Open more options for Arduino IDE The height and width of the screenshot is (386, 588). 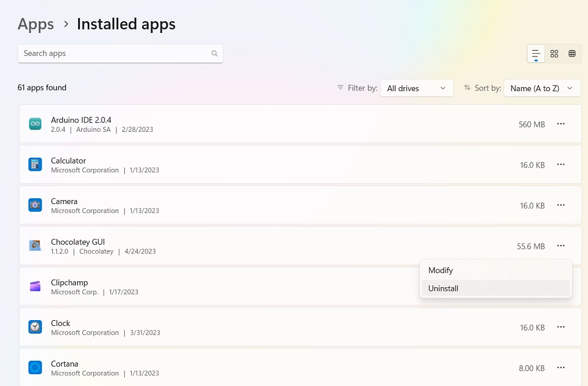(561, 124)
